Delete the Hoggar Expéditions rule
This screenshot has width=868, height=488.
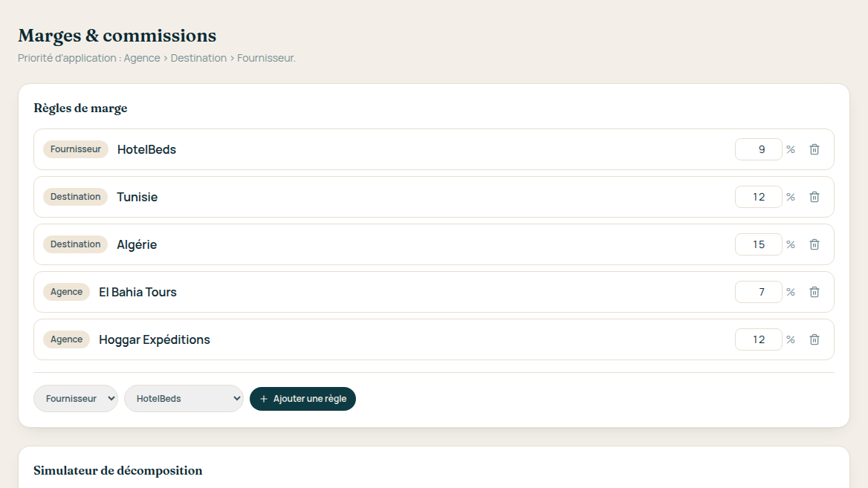point(814,339)
